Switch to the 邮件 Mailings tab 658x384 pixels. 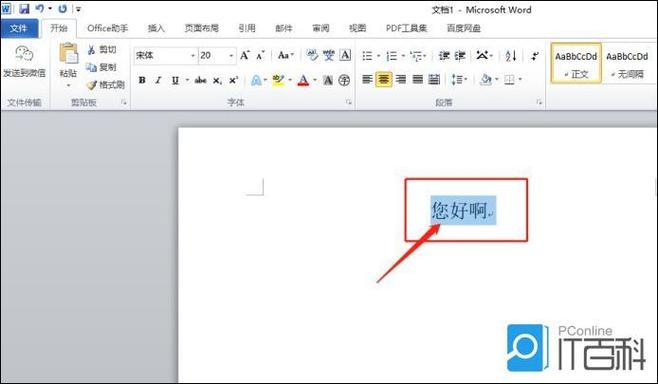[x=284, y=28]
